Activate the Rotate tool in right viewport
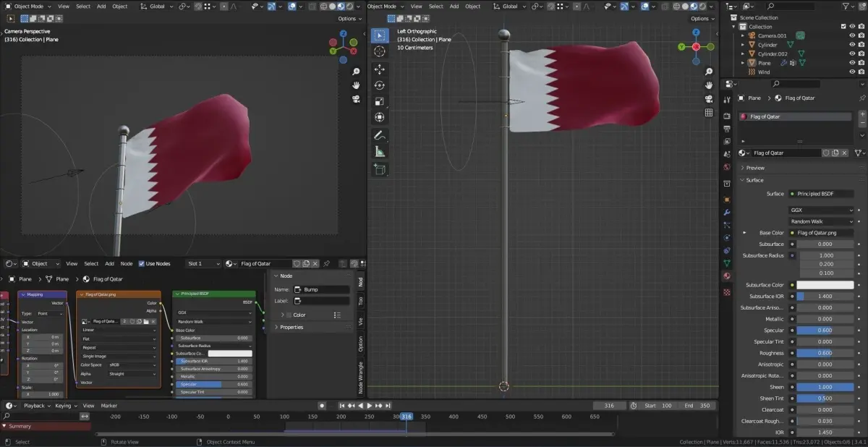This screenshot has height=447, width=868. [380, 85]
